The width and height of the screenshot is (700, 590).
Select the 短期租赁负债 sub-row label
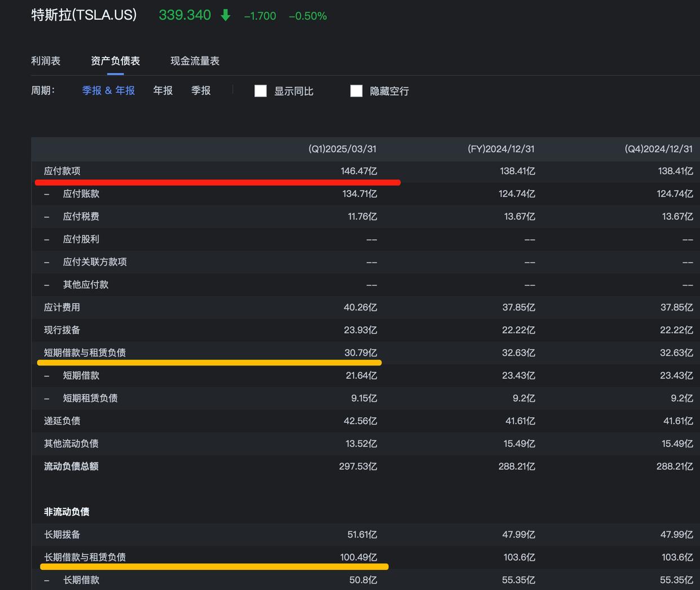coord(90,398)
